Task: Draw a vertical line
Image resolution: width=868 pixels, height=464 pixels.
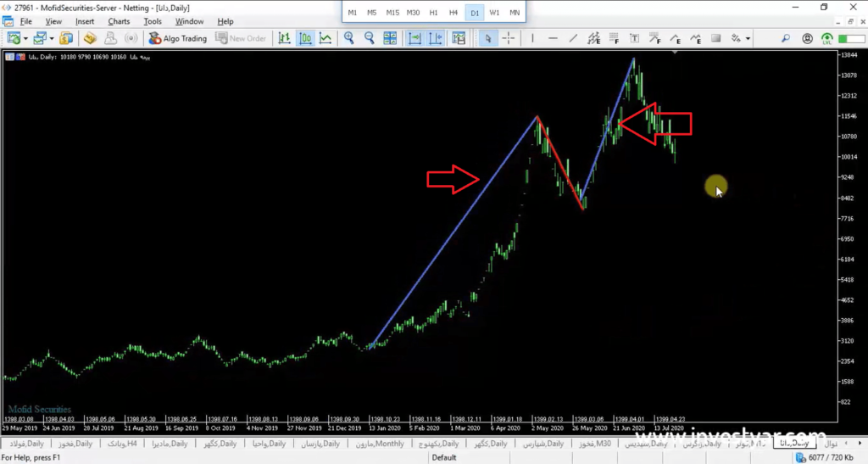Action: tap(532, 38)
